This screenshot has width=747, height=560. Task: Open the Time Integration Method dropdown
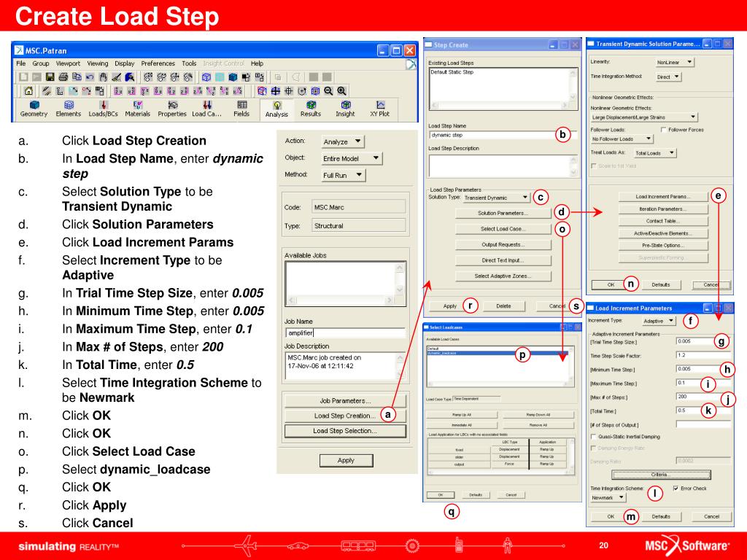[x=668, y=77]
